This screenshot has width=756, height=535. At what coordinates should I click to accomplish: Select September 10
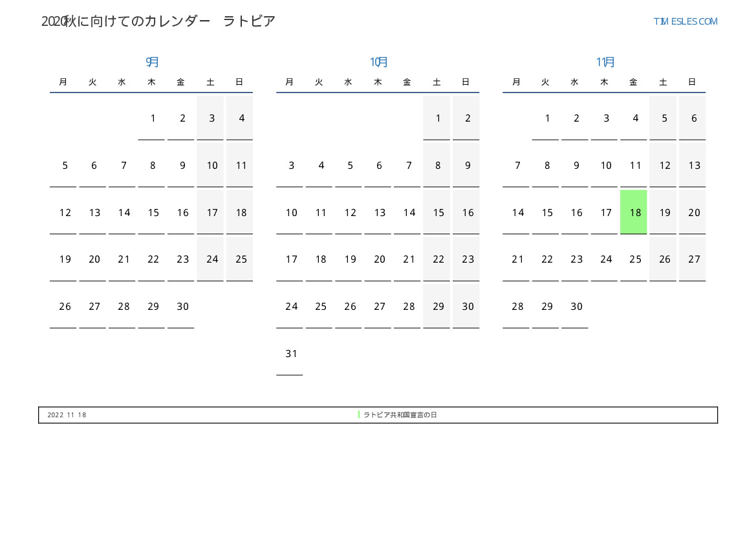pyautogui.click(x=210, y=166)
